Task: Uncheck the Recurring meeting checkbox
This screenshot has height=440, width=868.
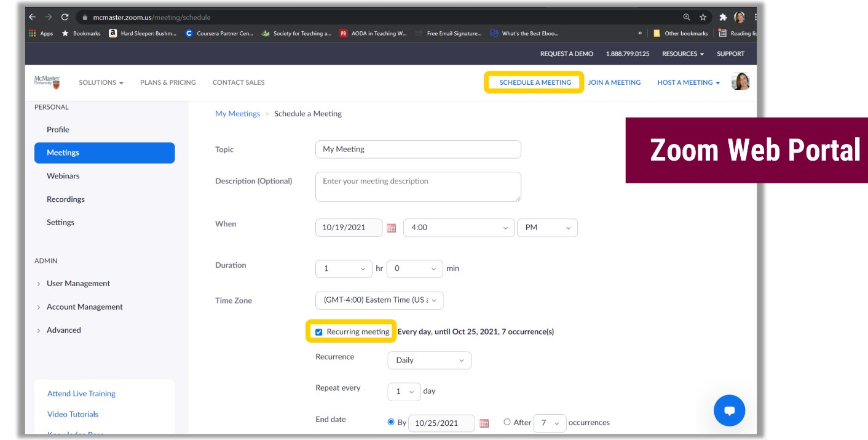Action: tap(318, 332)
